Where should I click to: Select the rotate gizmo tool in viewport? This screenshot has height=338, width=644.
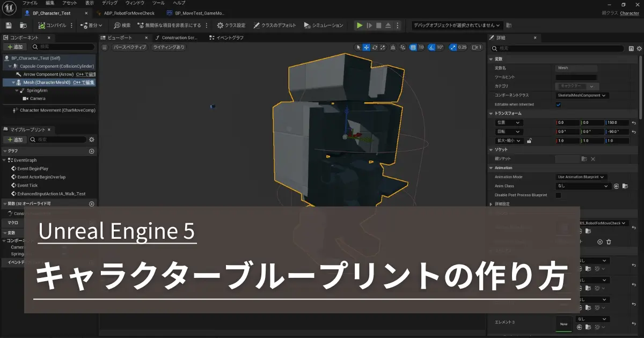(375, 47)
